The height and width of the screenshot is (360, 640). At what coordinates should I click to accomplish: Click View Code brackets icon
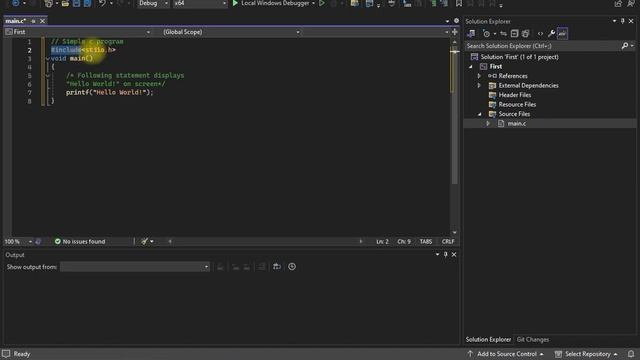540,33
